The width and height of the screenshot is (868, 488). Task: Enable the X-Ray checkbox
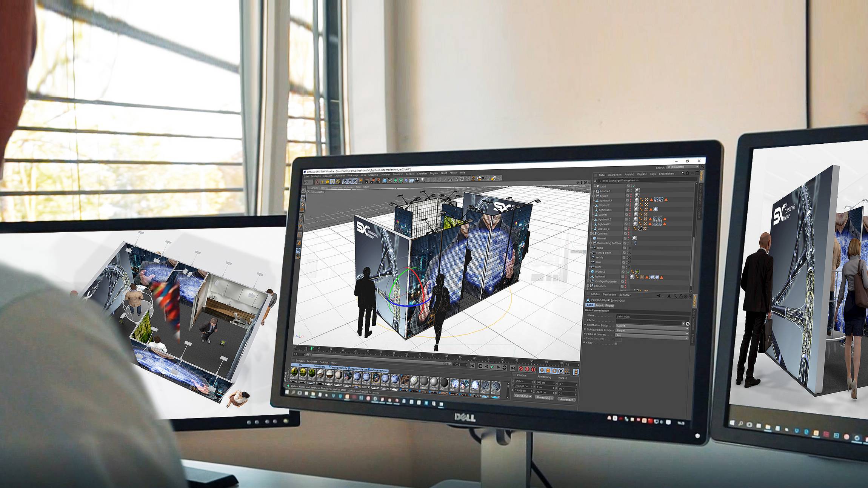pyautogui.click(x=616, y=344)
